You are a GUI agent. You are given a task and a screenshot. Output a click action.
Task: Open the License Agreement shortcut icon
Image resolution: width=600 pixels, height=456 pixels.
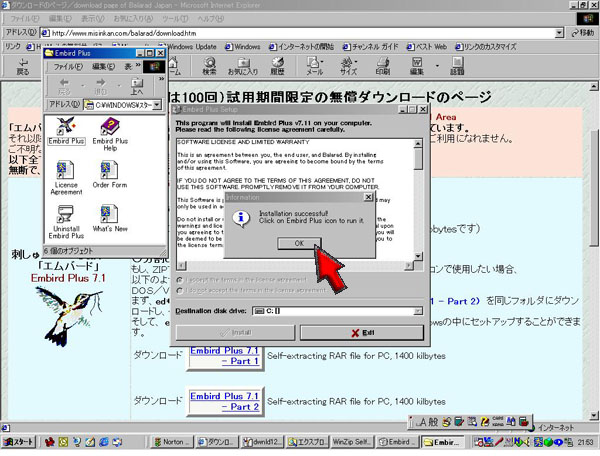click(x=66, y=178)
